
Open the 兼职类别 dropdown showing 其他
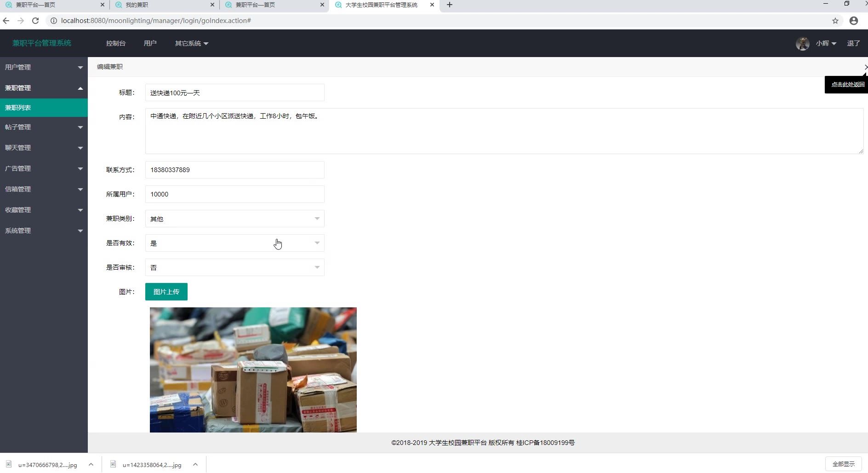click(234, 219)
